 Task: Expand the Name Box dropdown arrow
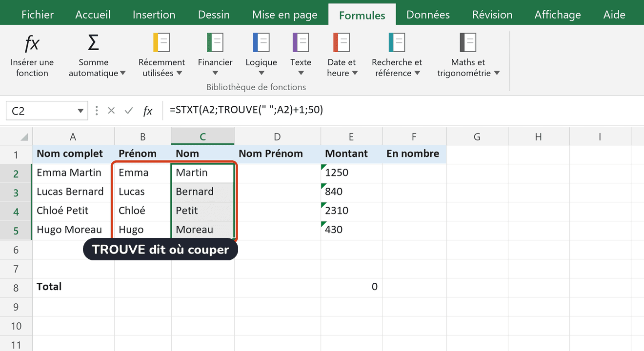[x=81, y=111]
